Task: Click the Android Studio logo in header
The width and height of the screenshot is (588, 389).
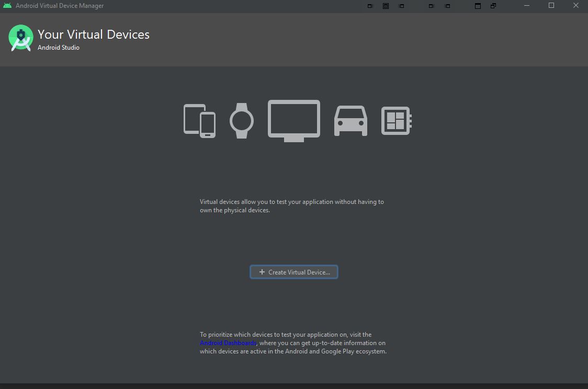Action: click(x=20, y=38)
